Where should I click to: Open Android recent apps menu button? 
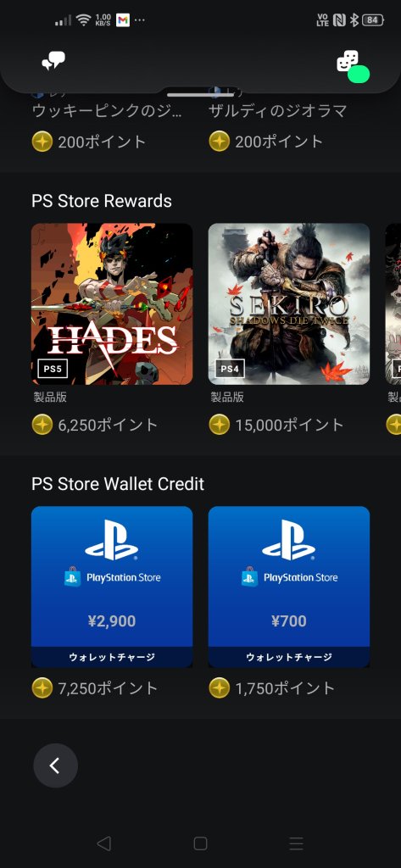[x=297, y=843]
